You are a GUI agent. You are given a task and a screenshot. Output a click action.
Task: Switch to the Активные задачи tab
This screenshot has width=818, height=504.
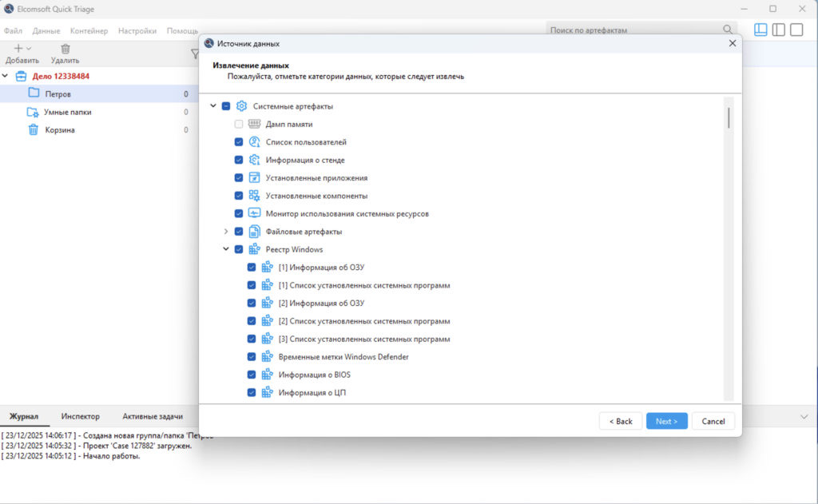click(153, 416)
